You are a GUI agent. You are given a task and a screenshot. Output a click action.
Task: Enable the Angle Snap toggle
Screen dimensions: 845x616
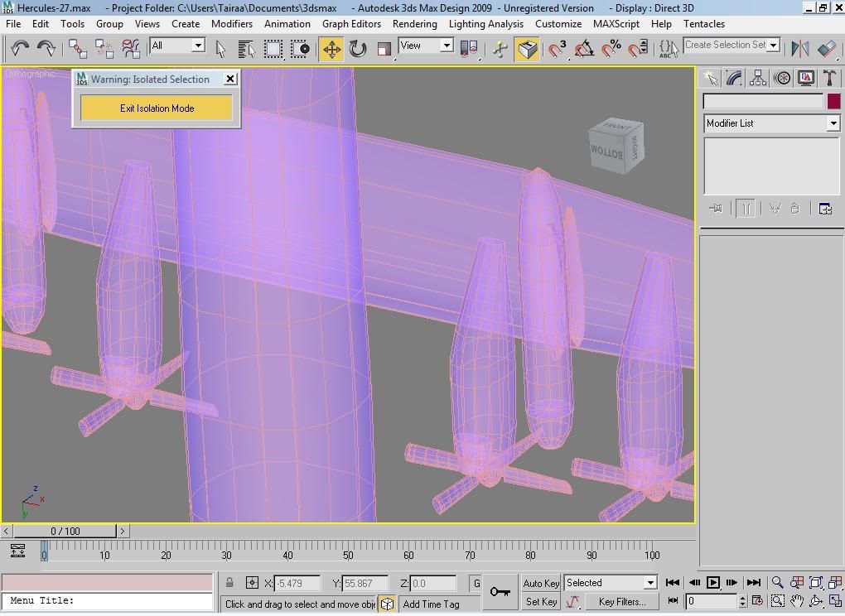pos(584,49)
